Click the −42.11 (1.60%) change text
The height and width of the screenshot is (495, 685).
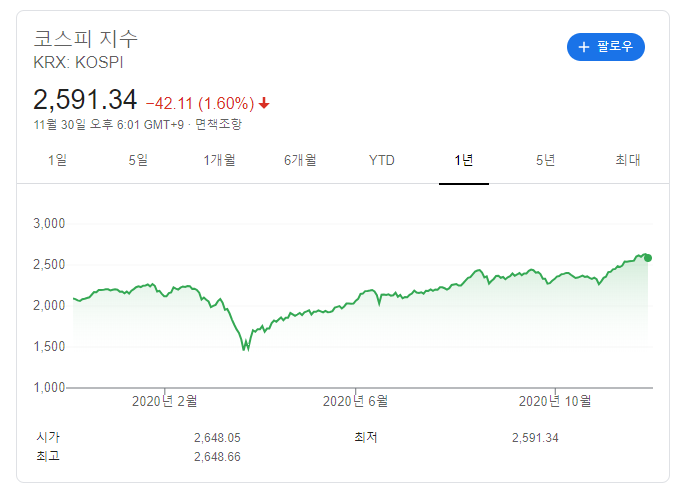click(x=200, y=104)
